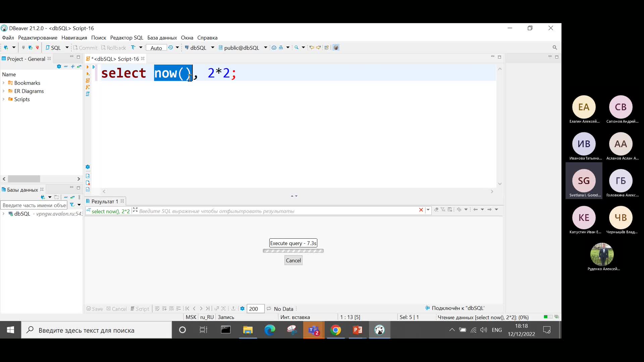Expand the Scripts tree node

3,99
